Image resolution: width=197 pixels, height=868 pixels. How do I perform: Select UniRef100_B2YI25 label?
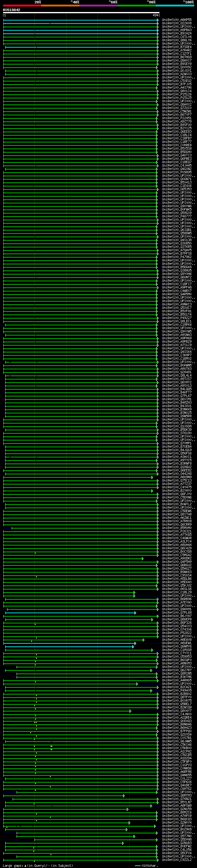click(x=177, y=128)
